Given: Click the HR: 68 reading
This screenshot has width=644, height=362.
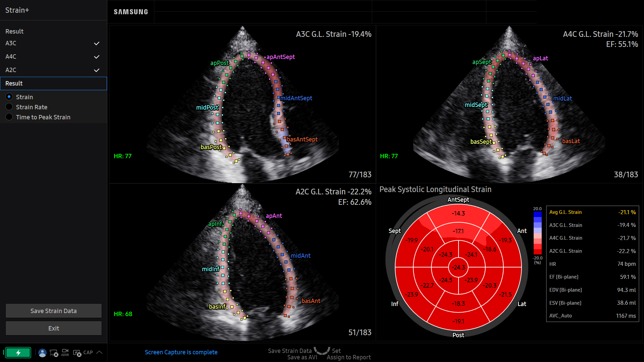Looking at the screenshot, I should pos(123,314).
